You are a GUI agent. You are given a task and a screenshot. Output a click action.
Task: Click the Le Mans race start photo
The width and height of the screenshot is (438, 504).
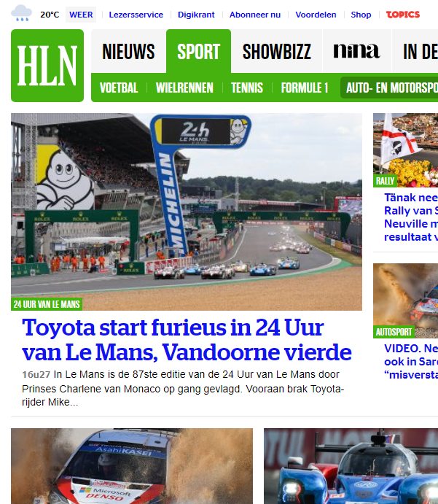coord(187,212)
